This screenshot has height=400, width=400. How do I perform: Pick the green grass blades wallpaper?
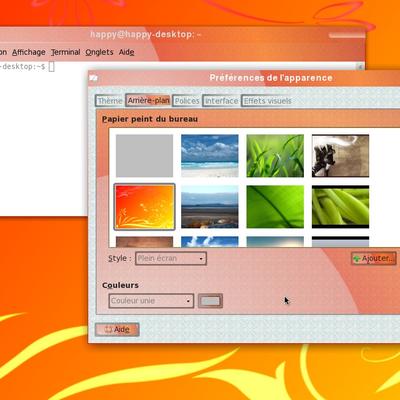coord(275,156)
